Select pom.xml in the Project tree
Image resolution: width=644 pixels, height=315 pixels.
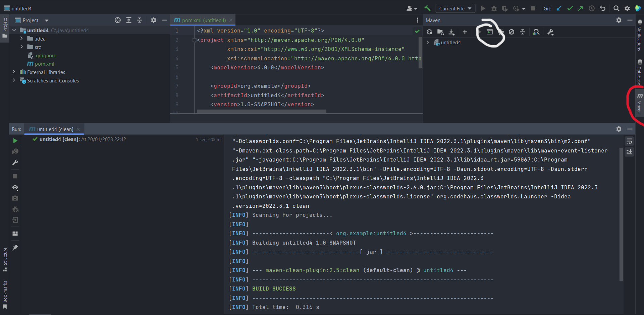point(44,64)
